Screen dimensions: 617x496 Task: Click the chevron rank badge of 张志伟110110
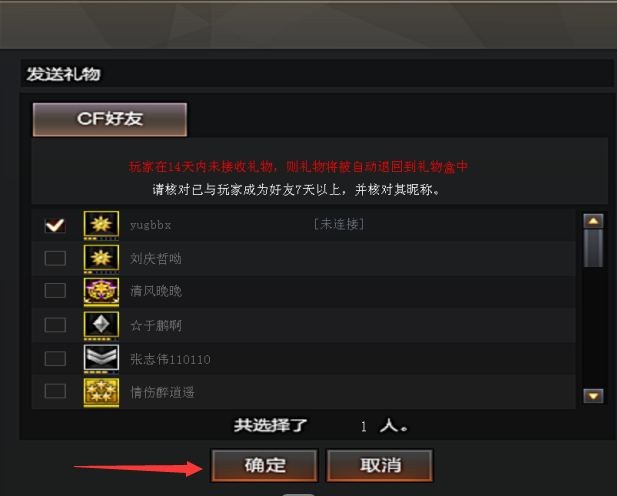point(101,359)
